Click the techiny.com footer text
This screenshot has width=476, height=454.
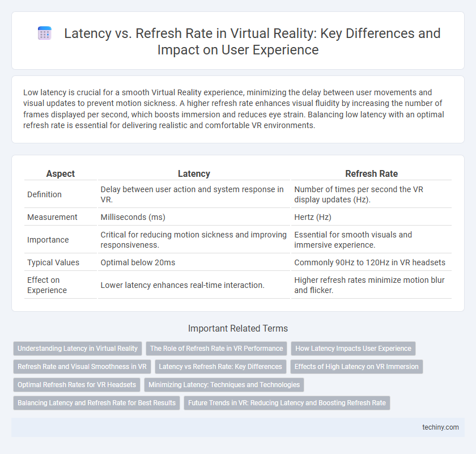(440, 427)
